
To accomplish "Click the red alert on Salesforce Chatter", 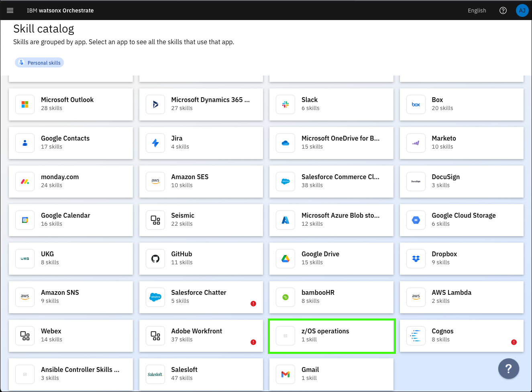I will 253,304.
